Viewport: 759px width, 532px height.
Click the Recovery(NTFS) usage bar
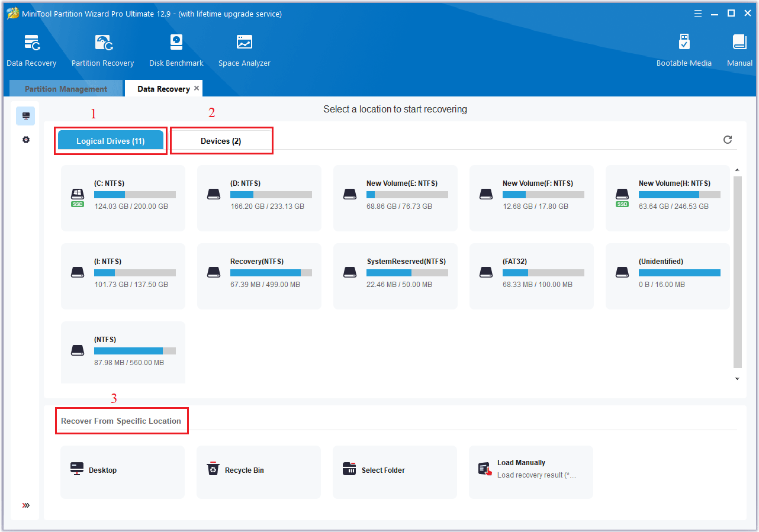tap(271, 273)
